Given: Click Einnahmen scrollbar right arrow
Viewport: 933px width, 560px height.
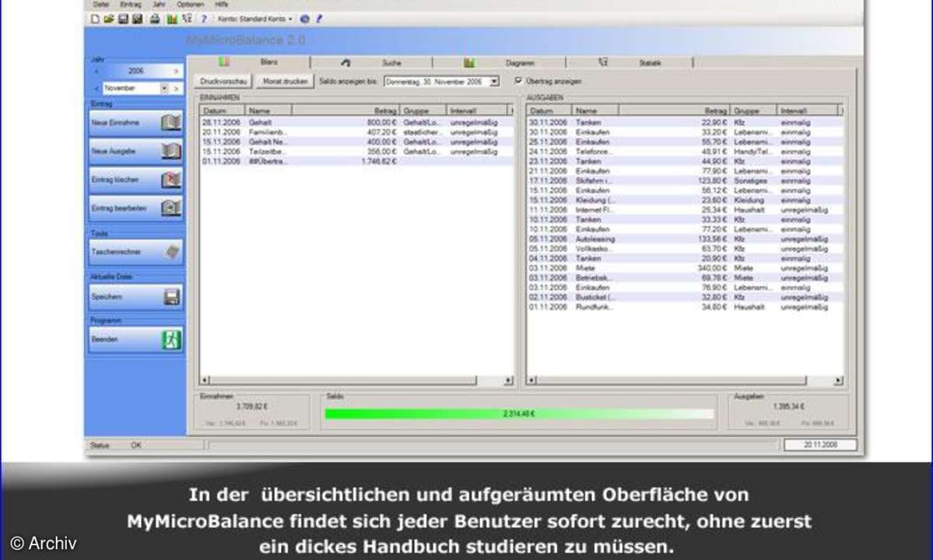Looking at the screenshot, I should pos(508,380).
